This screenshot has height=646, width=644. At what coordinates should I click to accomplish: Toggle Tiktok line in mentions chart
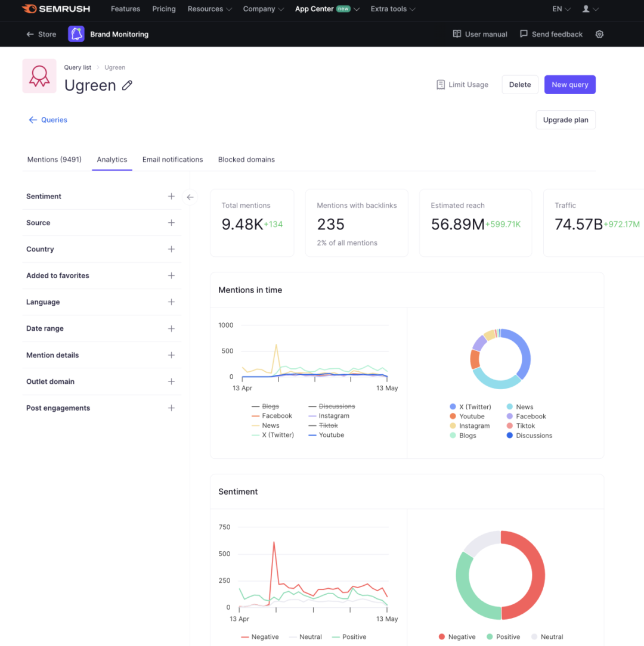coord(323,426)
